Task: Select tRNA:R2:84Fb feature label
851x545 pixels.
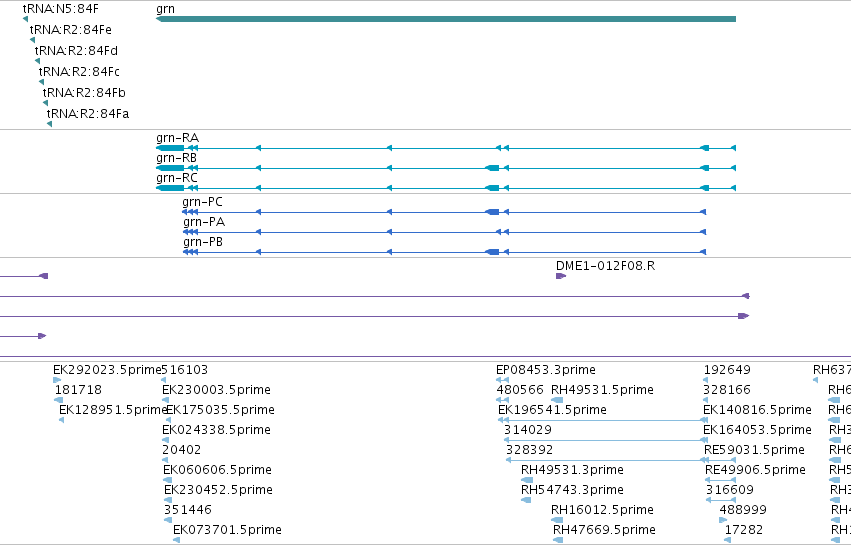Action: coord(84,93)
